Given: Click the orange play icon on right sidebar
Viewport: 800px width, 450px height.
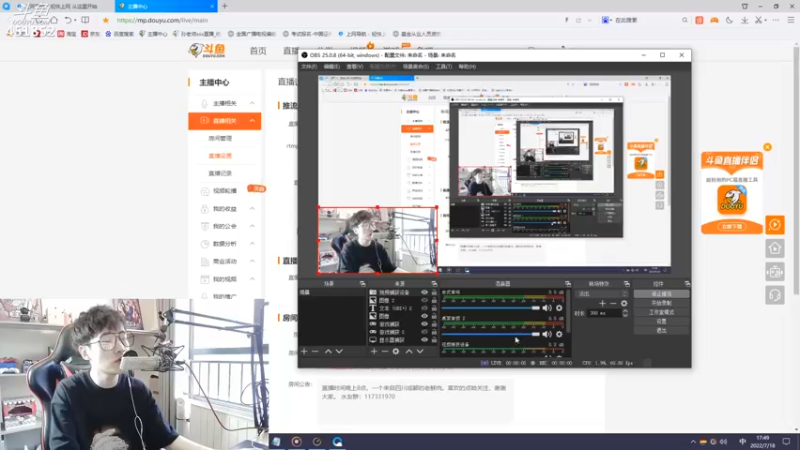Looking at the screenshot, I should (x=775, y=225).
